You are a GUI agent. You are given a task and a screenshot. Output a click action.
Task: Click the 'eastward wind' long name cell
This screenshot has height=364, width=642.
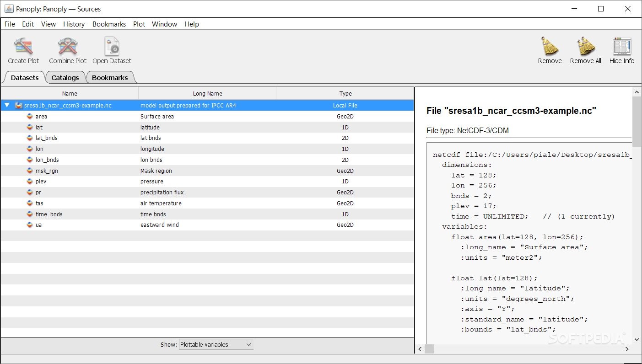160,225
